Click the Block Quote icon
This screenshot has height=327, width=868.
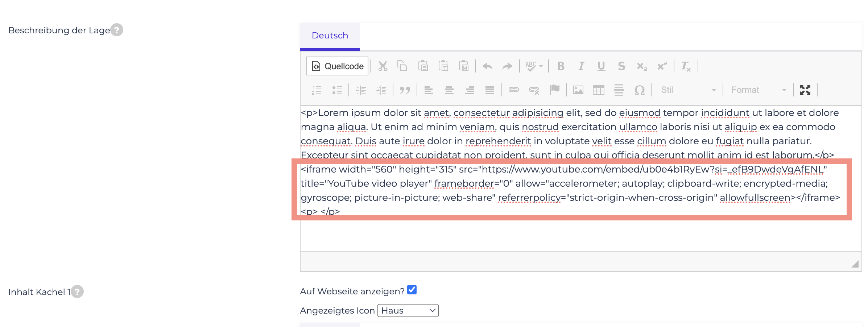pos(405,90)
